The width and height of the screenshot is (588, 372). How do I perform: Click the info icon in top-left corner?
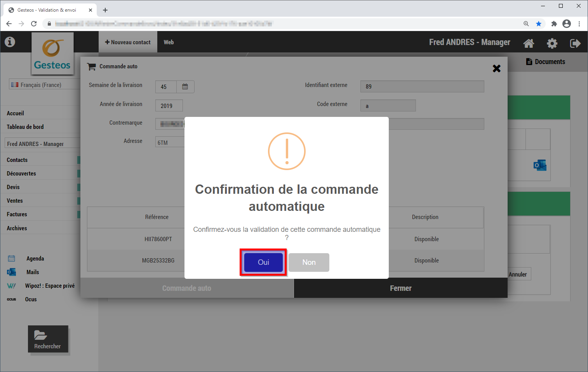coord(10,42)
